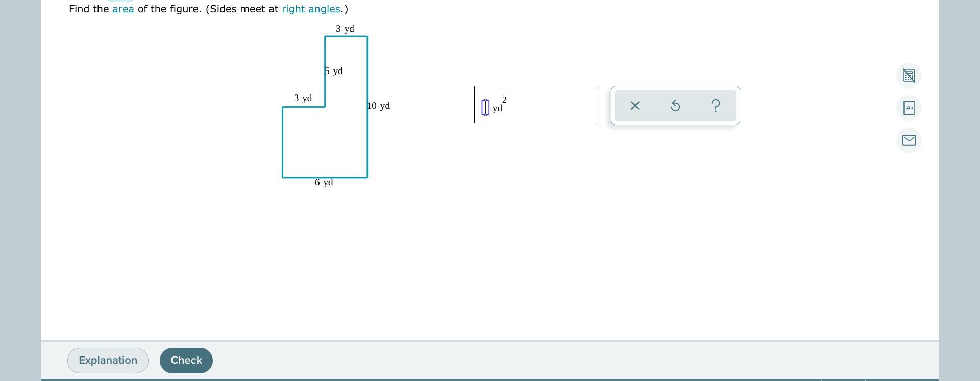Viewport: 980px width, 381px height.
Task: Click the Explanation button
Action: pos(108,361)
